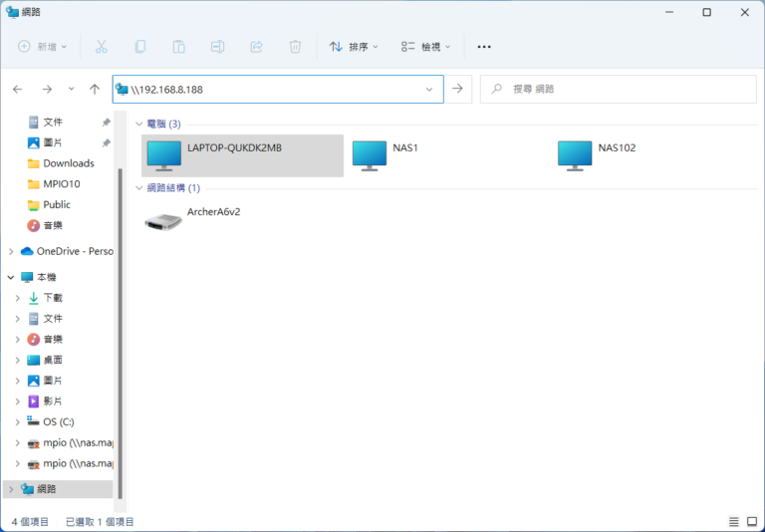Select the ArcherA6v2 router device

192,219
